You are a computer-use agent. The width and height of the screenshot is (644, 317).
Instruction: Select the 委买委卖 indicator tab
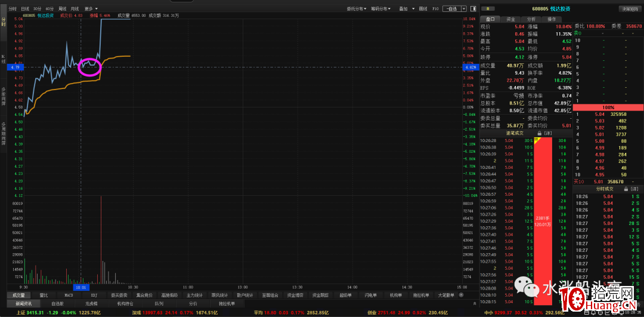(x=119, y=295)
